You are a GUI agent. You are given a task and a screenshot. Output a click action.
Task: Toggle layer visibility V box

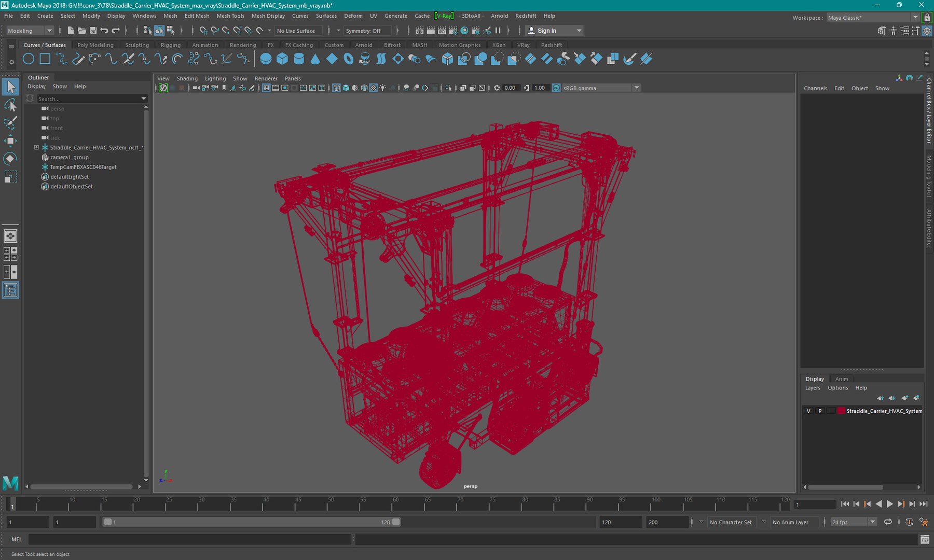click(x=808, y=411)
